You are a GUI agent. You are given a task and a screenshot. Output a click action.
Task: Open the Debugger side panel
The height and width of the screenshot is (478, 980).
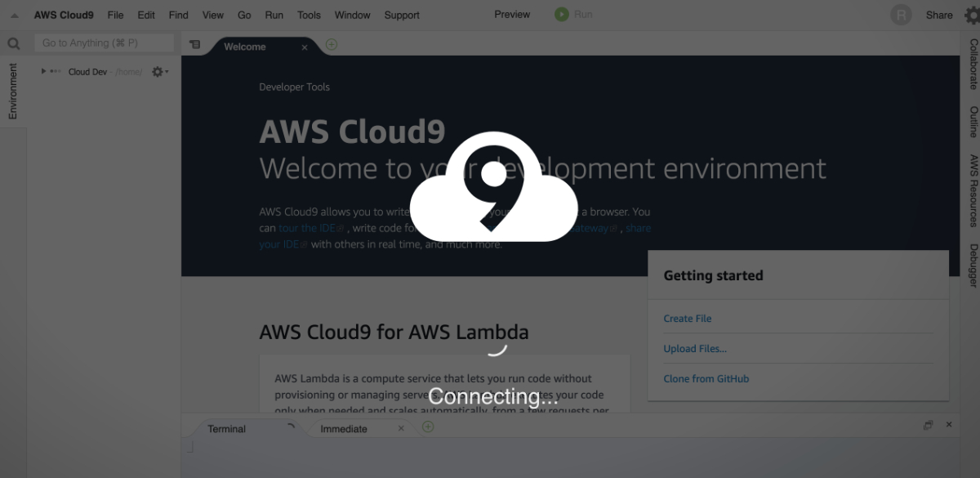coord(973,266)
